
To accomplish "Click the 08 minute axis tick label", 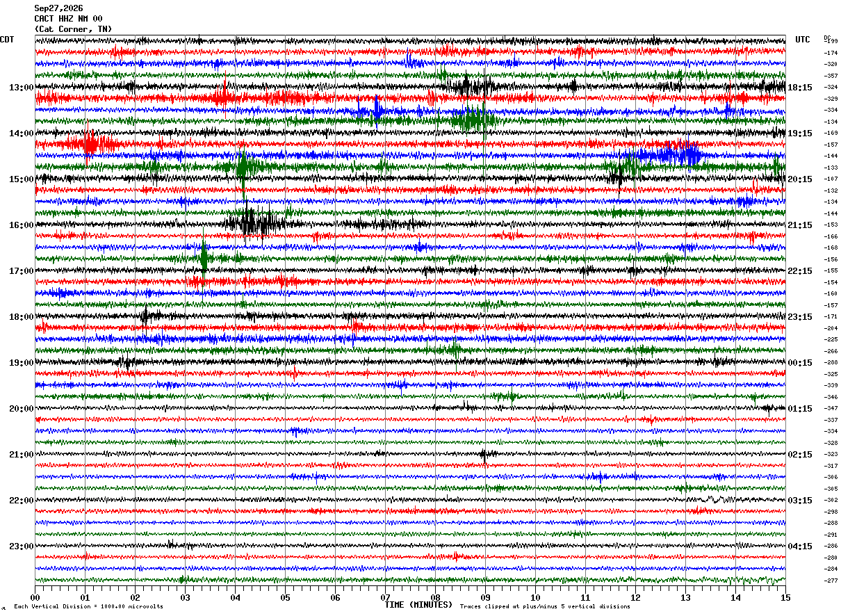I will coord(435,597).
